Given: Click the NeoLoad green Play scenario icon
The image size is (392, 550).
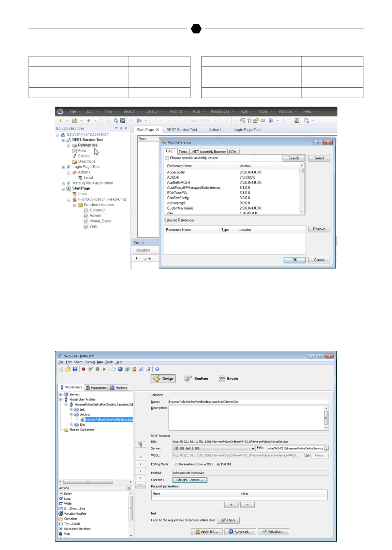Looking at the screenshot, I should pos(104,369).
